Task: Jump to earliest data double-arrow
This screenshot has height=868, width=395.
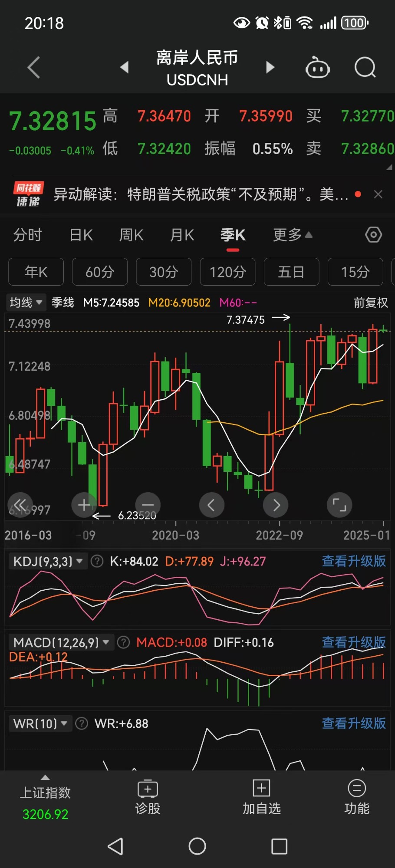Action: click(x=20, y=505)
